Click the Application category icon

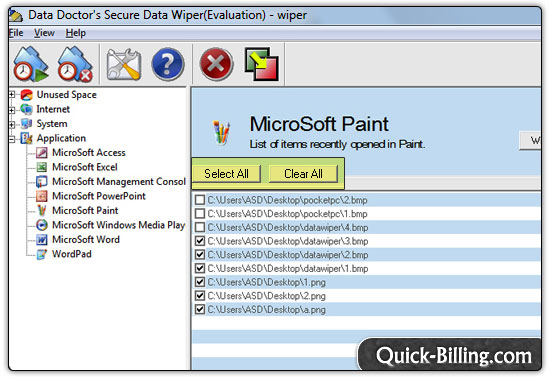point(27,138)
